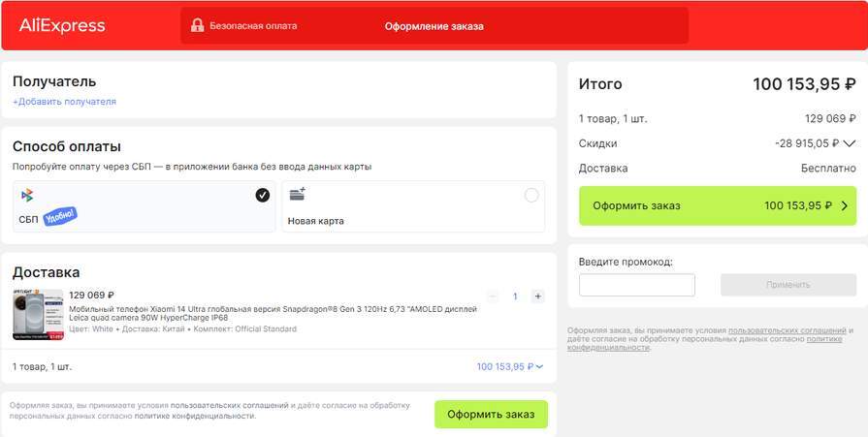
Task: Click "+Добавить получателя" link
Action: [x=64, y=102]
